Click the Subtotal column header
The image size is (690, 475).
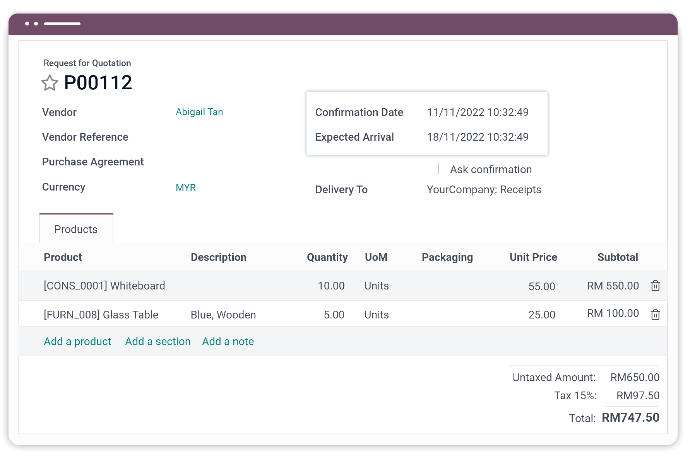(617, 257)
